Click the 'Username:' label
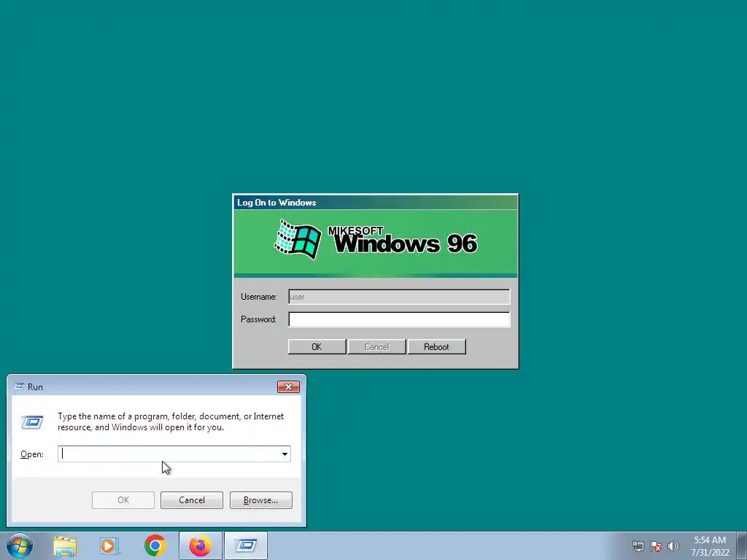The width and height of the screenshot is (747, 560). tap(259, 297)
